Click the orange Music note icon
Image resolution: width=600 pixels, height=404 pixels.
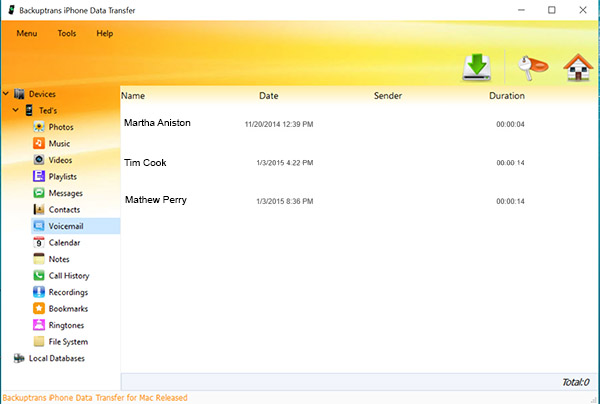(39, 143)
